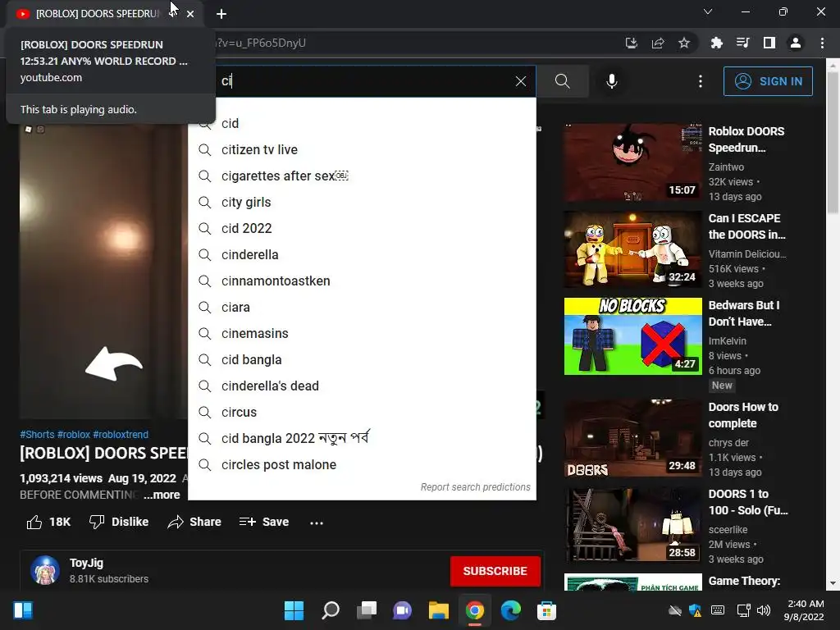Select suggestion 'cinnamontoastken'
The height and width of the screenshot is (630, 840).
362,281
